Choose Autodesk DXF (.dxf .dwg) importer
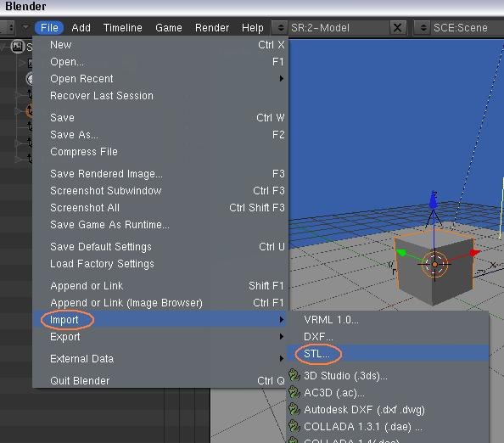 [x=388, y=410]
